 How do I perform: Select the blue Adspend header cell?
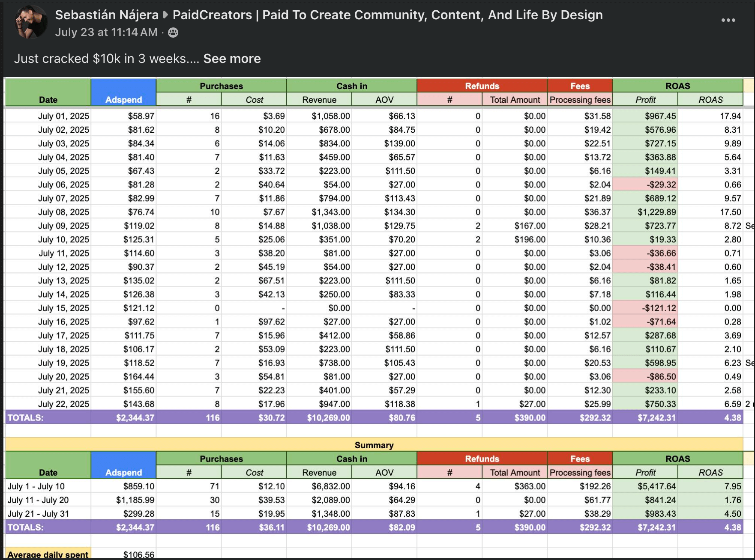123,92
